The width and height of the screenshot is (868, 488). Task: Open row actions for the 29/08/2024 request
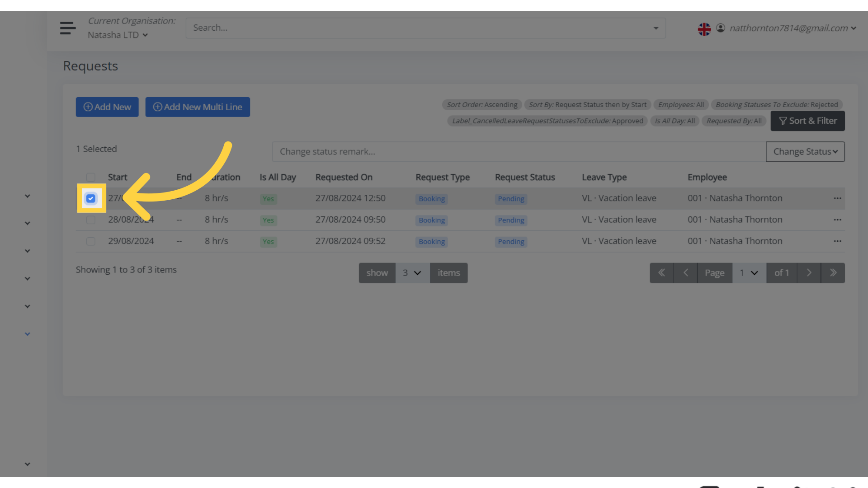[837, 241]
